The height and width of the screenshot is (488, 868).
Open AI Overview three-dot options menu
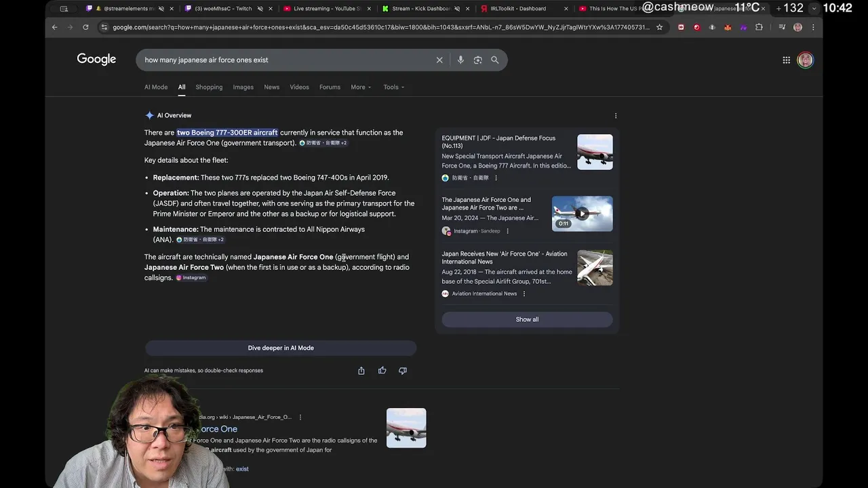tap(616, 116)
